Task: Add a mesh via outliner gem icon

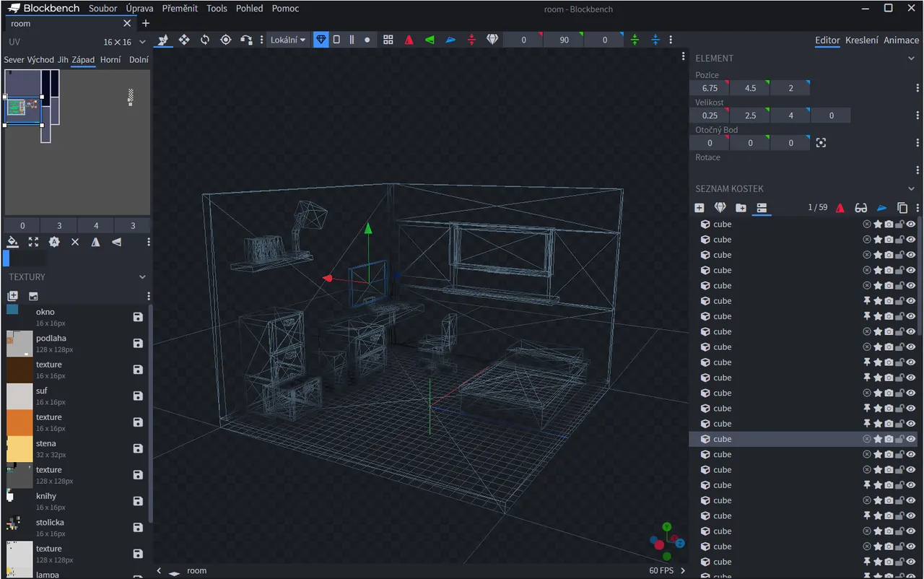Action: (x=720, y=207)
